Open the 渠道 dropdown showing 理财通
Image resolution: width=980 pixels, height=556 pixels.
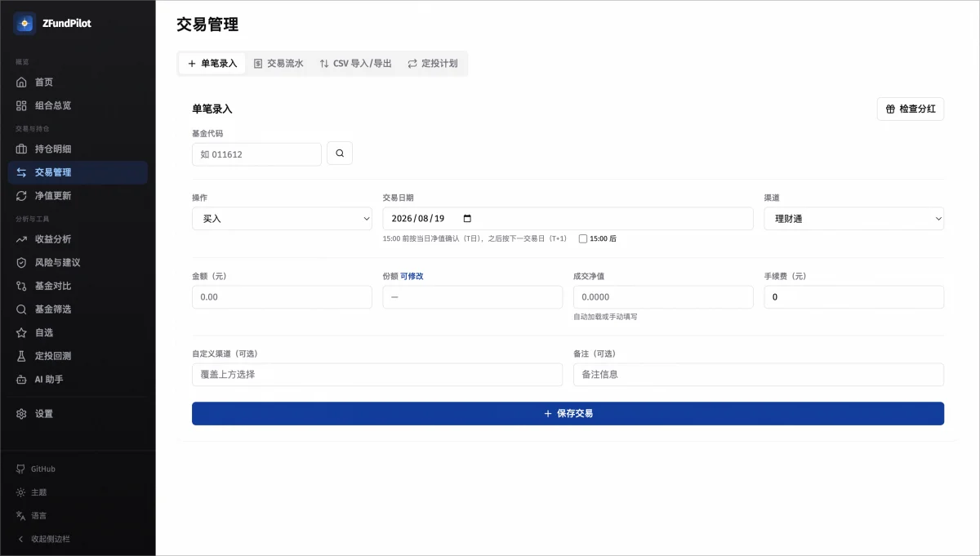click(x=854, y=219)
